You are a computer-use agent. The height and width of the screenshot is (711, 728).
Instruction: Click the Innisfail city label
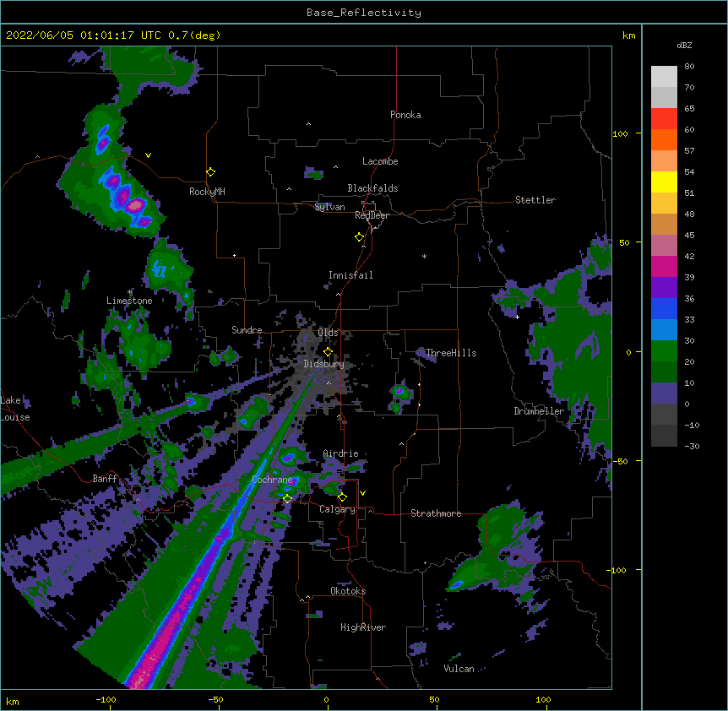pyautogui.click(x=350, y=275)
